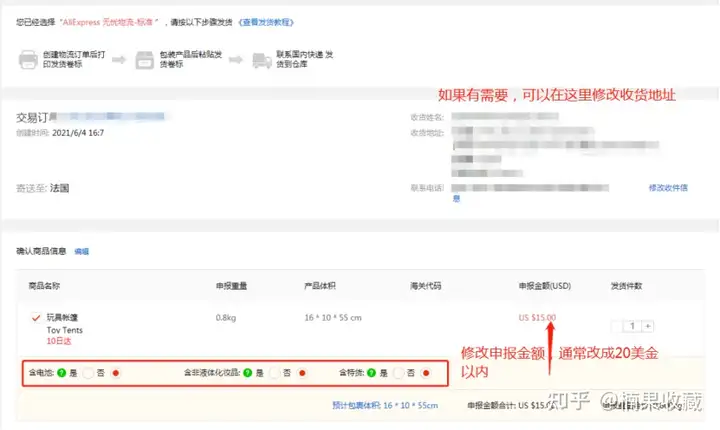720x430 pixels.
Task: Toggle the checkmark for 玩具帐篷 item
Action: pos(36,317)
